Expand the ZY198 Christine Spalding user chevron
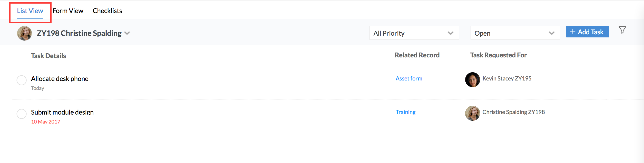The height and width of the screenshot is (163, 644). [x=127, y=33]
